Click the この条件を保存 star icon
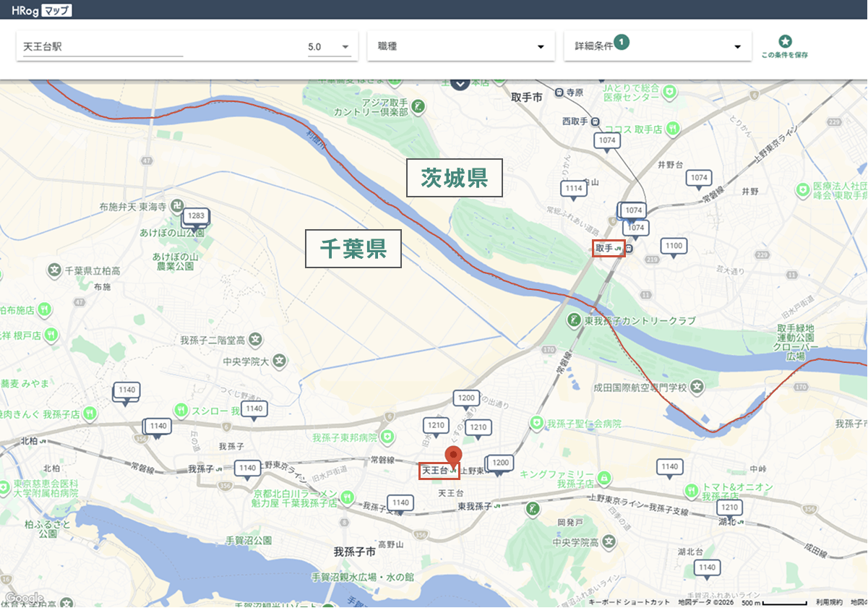 [785, 40]
